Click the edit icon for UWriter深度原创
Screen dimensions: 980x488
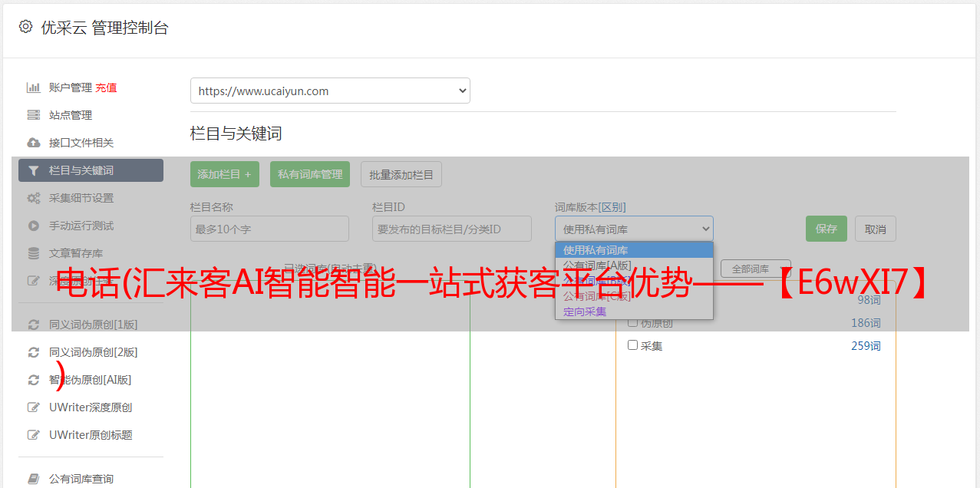pos(33,407)
